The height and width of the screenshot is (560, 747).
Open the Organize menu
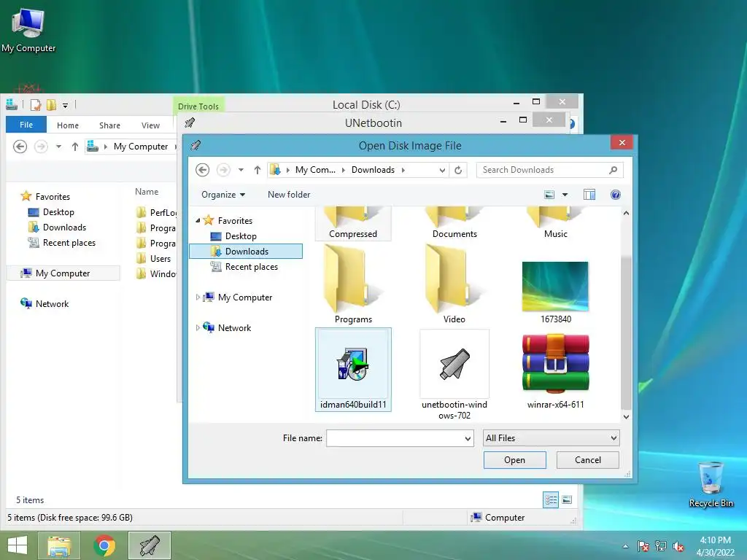click(223, 195)
